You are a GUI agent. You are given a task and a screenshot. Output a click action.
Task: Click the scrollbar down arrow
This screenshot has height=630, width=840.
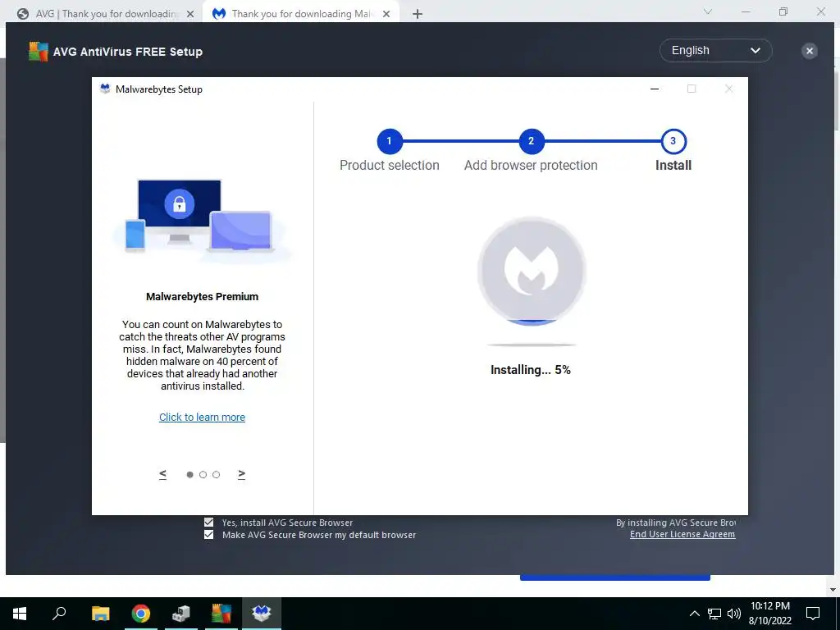833,590
